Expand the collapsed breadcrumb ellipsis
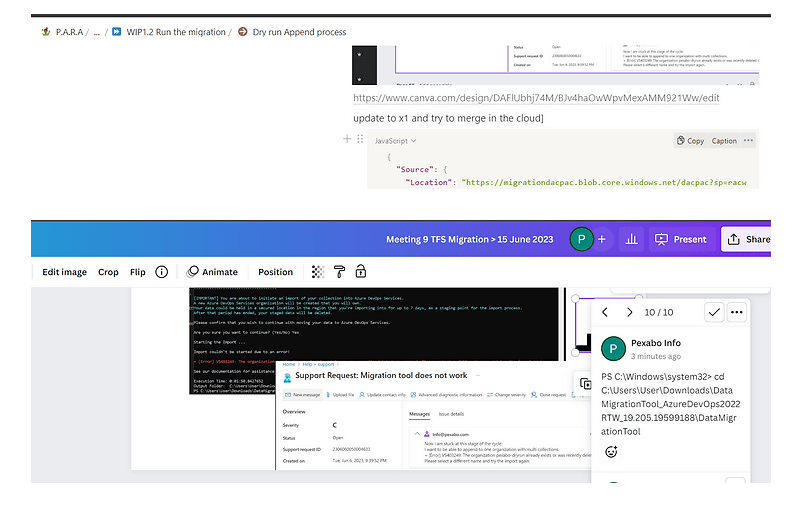Image resolution: width=796 pixels, height=527 pixels. (x=96, y=32)
